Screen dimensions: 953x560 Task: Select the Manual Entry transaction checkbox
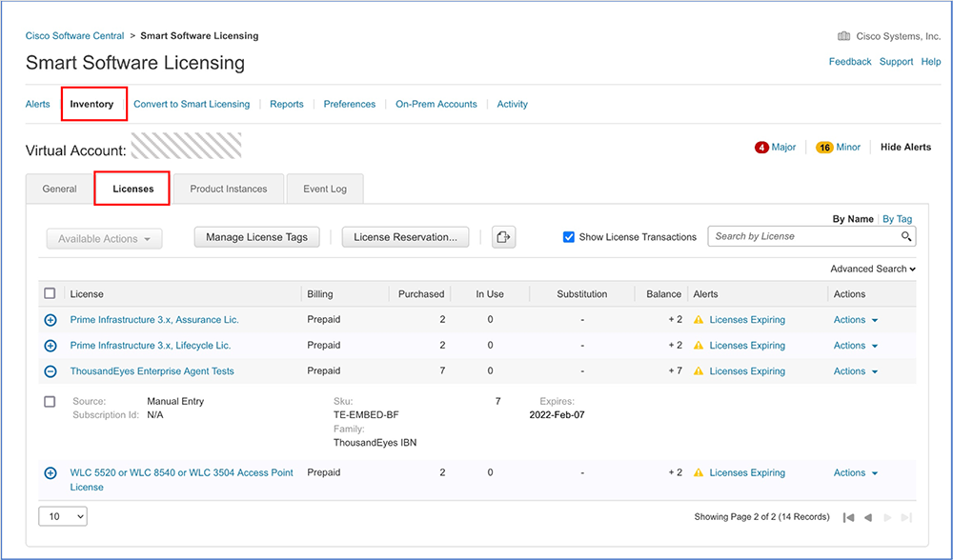click(x=51, y=402)
